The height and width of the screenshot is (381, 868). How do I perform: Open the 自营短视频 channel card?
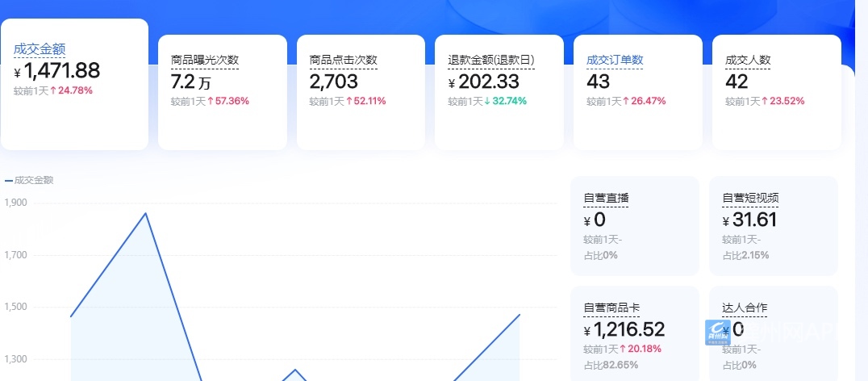click(x=774, y=226)
